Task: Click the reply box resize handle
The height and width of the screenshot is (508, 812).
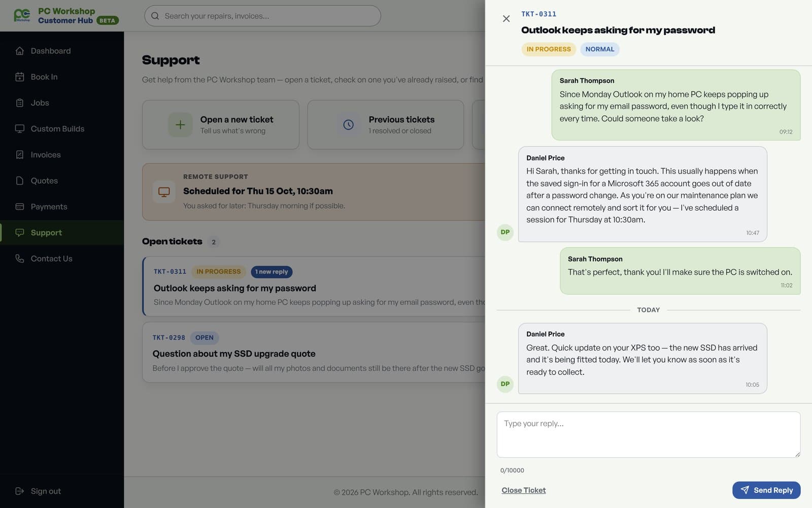Action: [797, 454]
